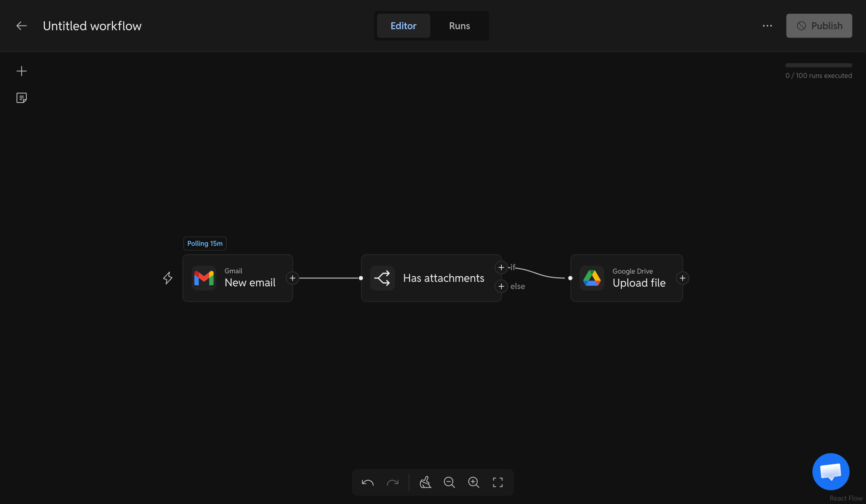Viewport: 866px width, 504px height.
Task: Click the back arrow icon
Action: (21, 26)
